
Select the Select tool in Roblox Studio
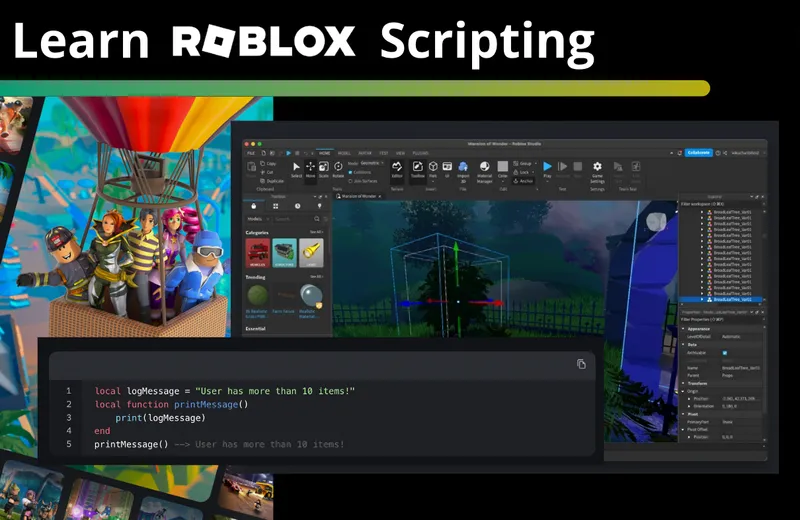coord(296,169)
